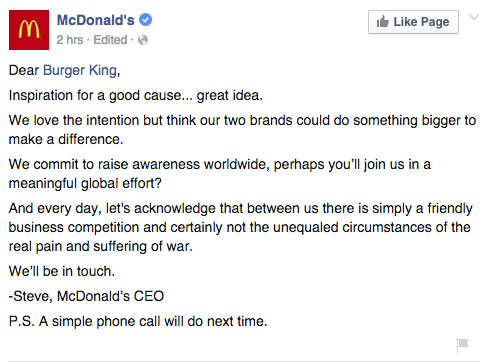Click the '-Steve, McDonald's CEO' signature

tap(86, 296)
